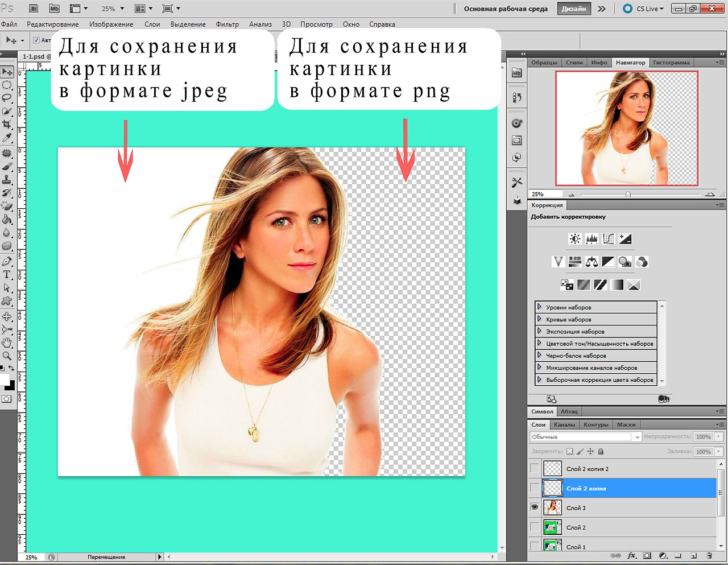The height and width of the screenshot is (565, 728).
Task: Pick the Eyedropper tool
Action: tap(7, 138)
